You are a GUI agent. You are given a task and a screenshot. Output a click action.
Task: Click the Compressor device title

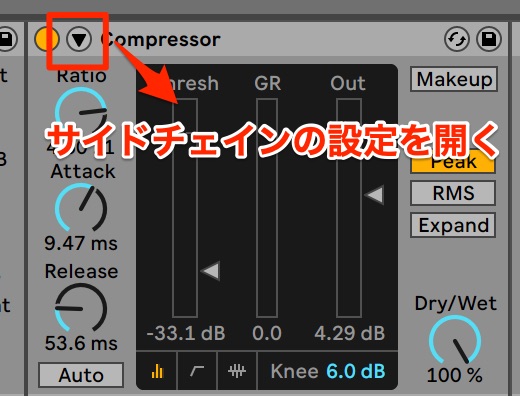(161, 40)
